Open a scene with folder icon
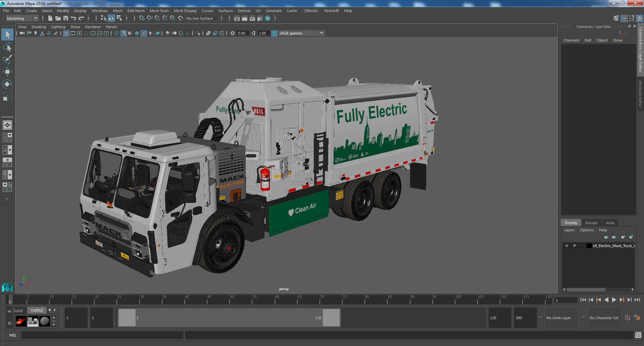 pyautogui.click(x=58, y=18)
